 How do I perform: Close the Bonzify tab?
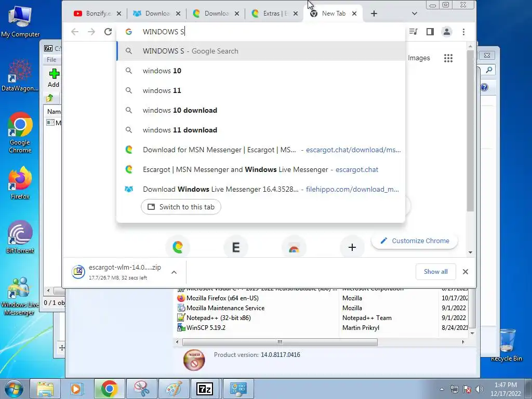point(119,14)
